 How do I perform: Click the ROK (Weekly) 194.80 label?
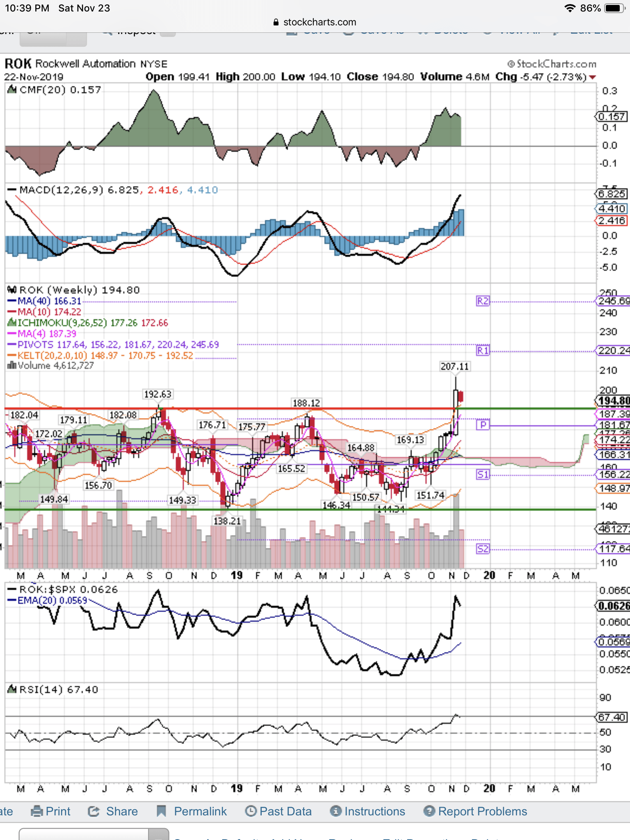tap(74, 290)
